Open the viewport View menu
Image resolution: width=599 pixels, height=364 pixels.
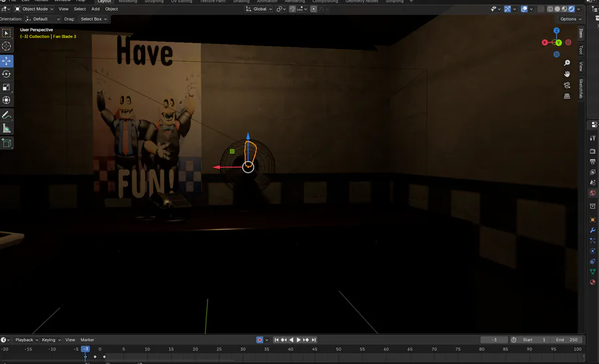click(63, 9)
